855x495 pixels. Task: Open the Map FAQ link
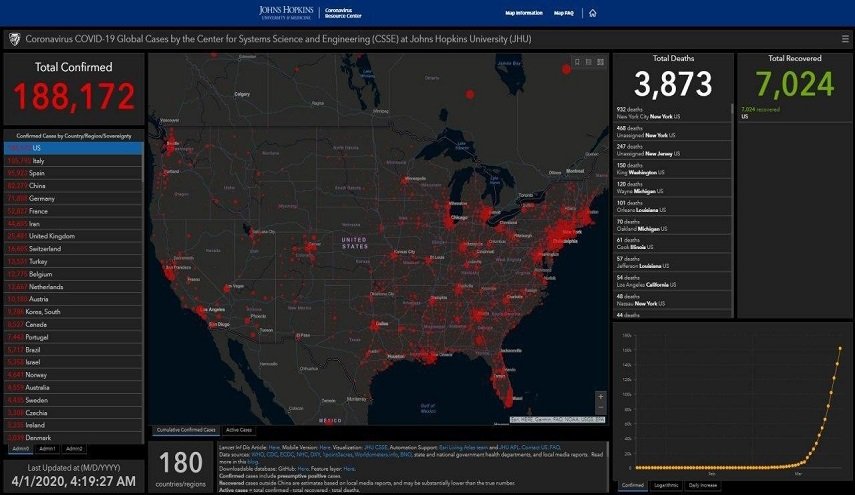(564, 13)
